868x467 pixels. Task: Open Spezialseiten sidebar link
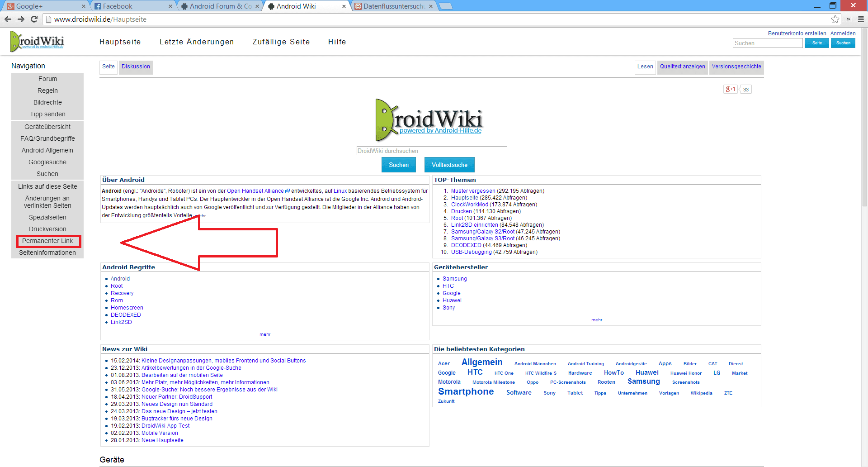47,217
